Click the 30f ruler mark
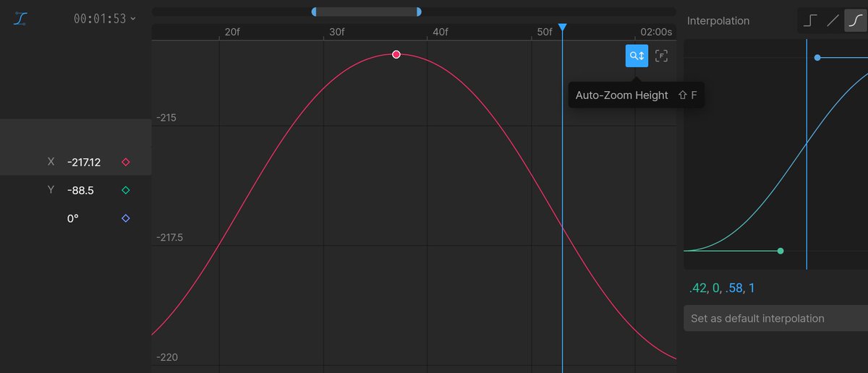868x373 pixels. pyautogui.click(x=336, y=32)
